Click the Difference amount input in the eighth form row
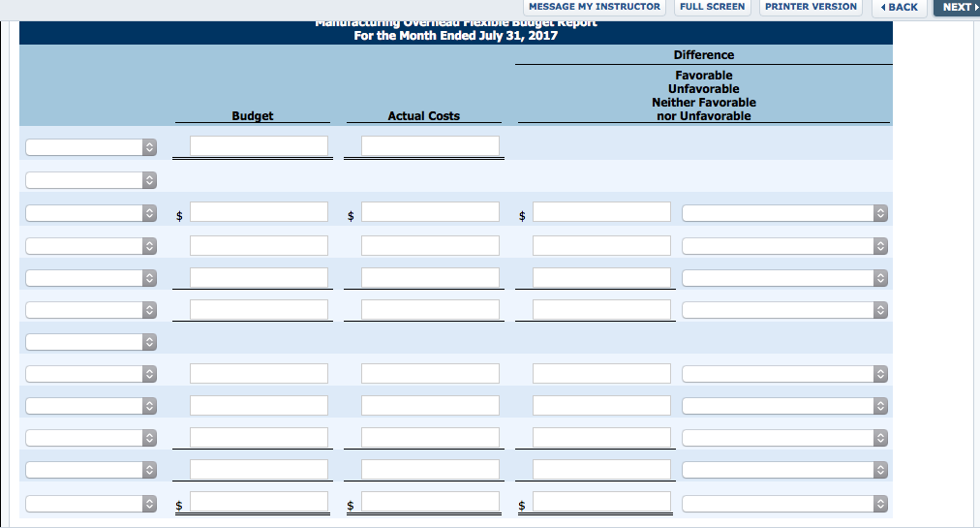The height and width of the screenshot is (528, 980). pos(601,374)
